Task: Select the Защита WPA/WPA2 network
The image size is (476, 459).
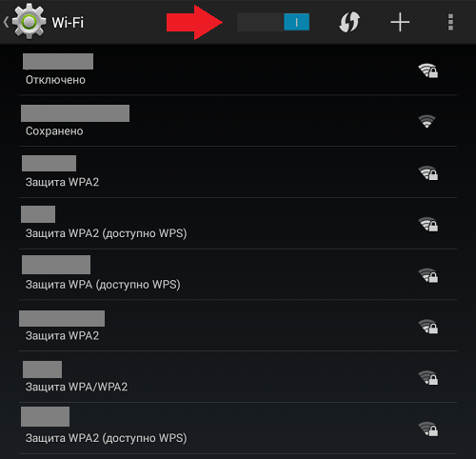Action: pos(238,376)
